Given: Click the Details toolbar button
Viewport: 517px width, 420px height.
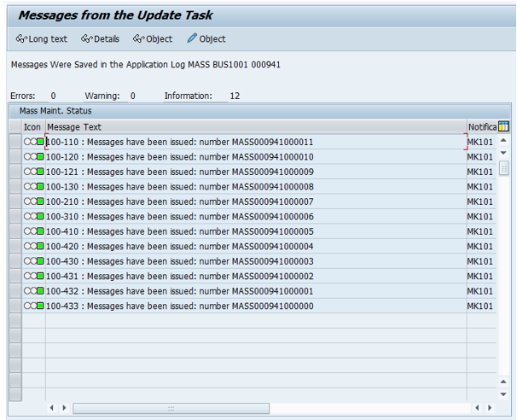Looking at the screenshot, I should [100, 39].
